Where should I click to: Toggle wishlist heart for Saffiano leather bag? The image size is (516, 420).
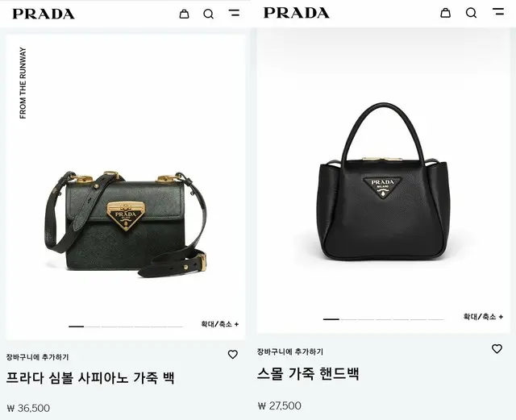point(233,355)
